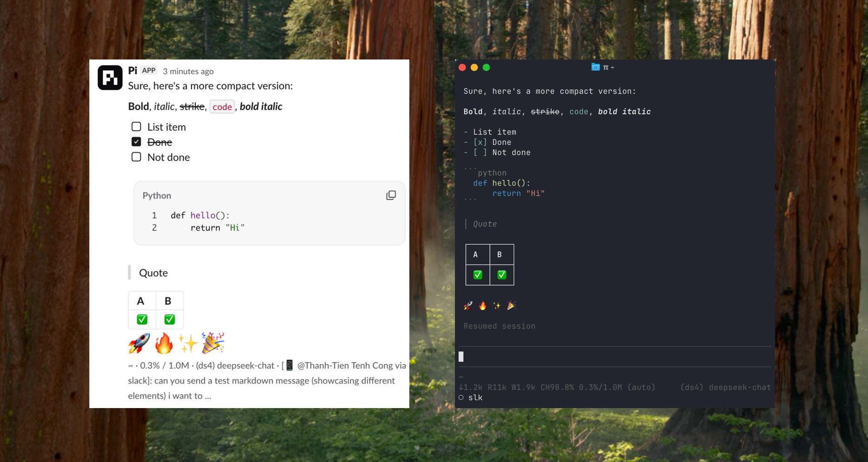Click 'Resumed session' text in terminal
This screenshot has width=868, height=462.
(499, 326)
